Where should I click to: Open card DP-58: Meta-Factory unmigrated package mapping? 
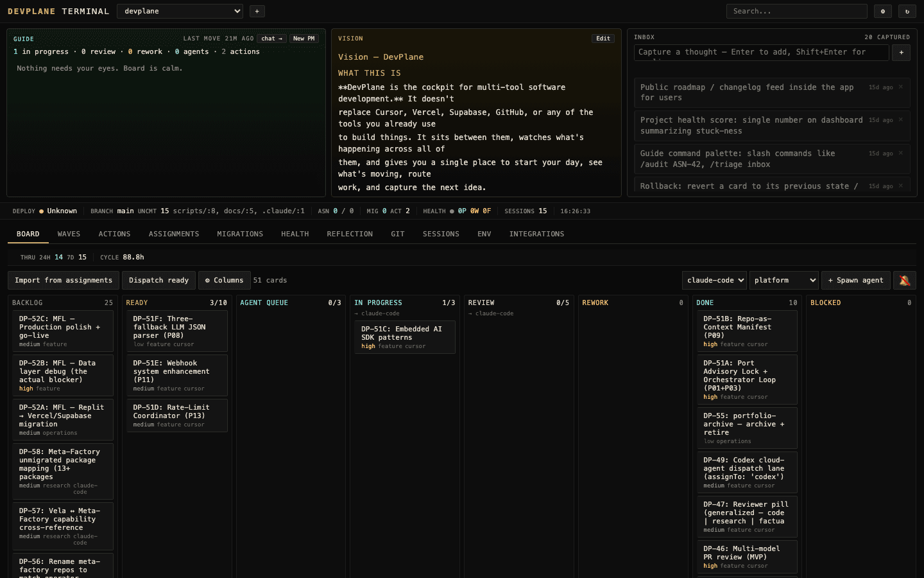coord(63,471)
